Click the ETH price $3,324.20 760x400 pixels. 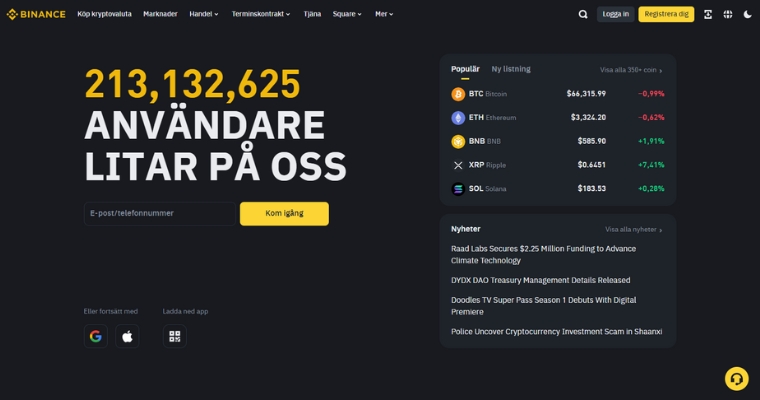click(x=588, y=117)
